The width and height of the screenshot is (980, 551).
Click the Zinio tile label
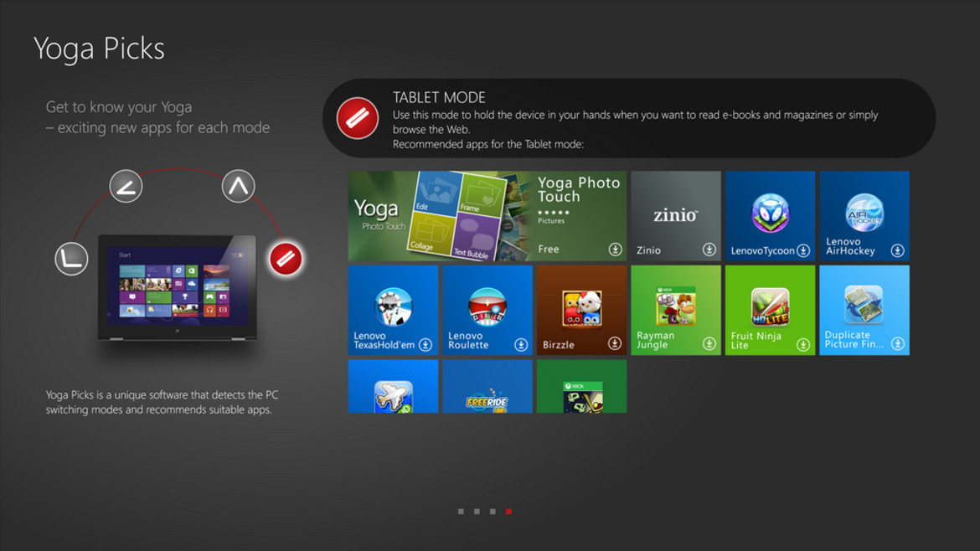coord(648,250)
